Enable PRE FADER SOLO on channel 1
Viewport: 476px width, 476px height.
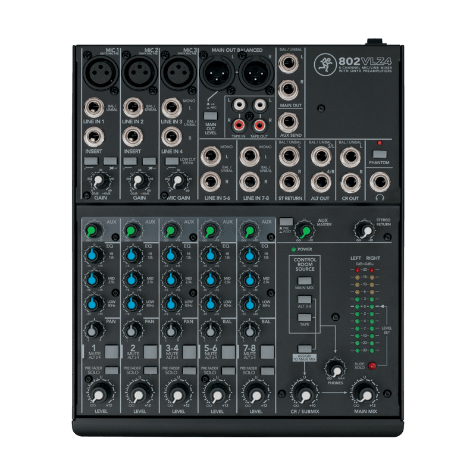click(x=112, y=371)
